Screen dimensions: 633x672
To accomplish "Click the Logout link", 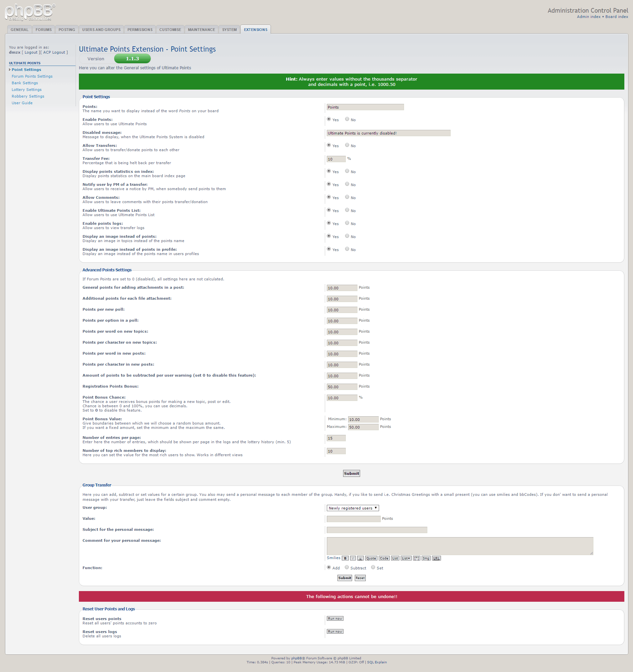I will tap(31, 52).
